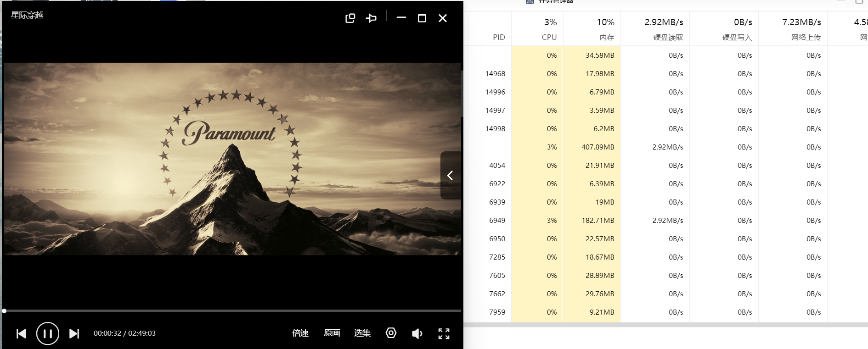Expand the side panel arrow

450,175
